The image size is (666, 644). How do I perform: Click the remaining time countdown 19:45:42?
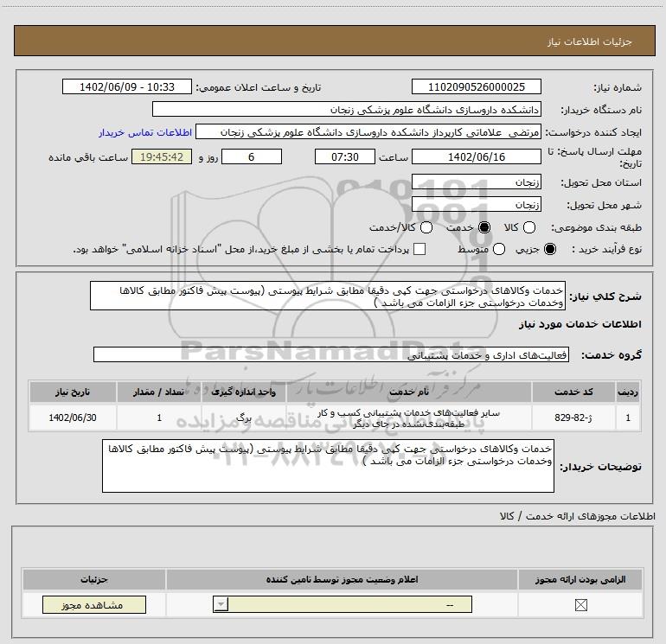coord(162,156)
